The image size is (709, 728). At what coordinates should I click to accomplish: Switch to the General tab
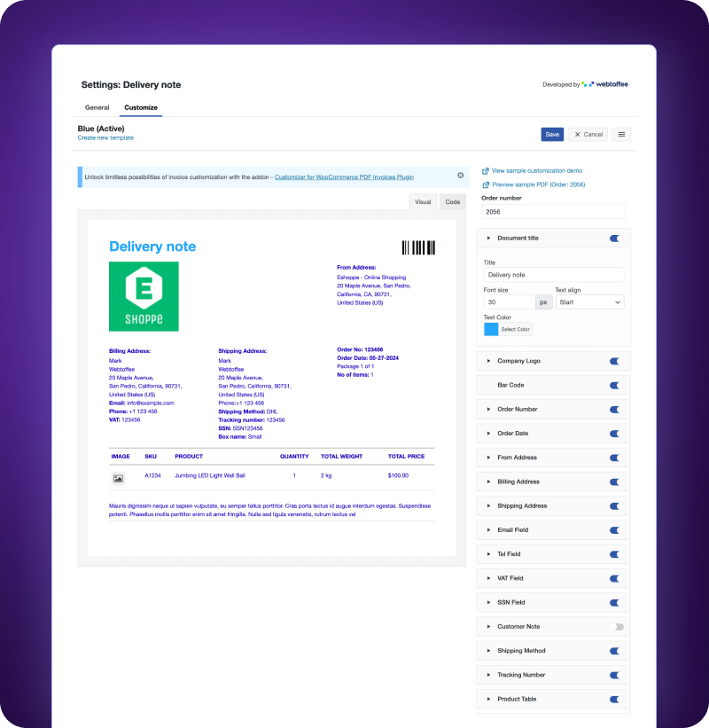[x=97, y=107]
